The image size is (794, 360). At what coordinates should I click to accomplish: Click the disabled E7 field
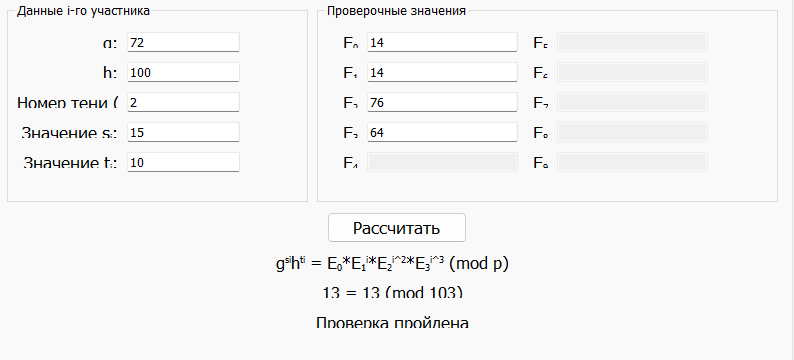tap(632, 102)
